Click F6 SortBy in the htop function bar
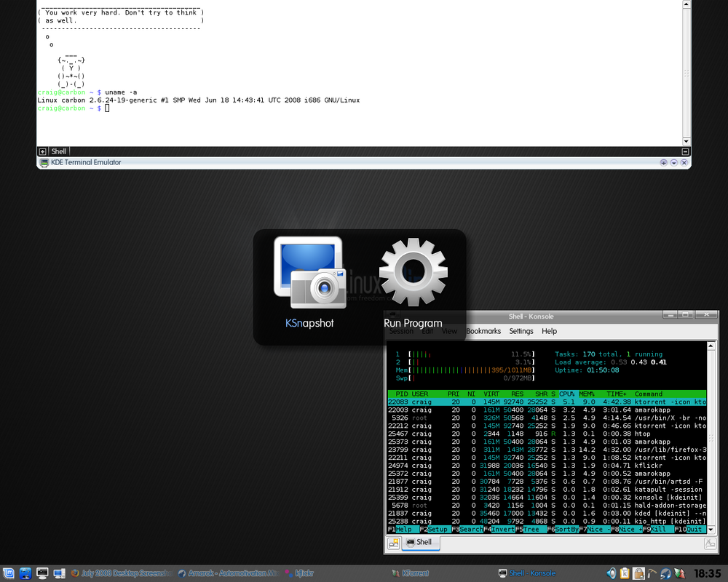Image resolution: width=728 pixels, height=582 pixels. tap(563, 529)
